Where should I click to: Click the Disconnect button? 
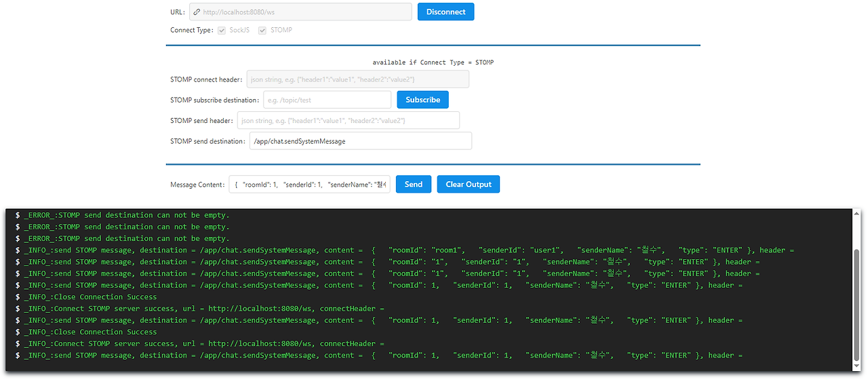point(446,12)
